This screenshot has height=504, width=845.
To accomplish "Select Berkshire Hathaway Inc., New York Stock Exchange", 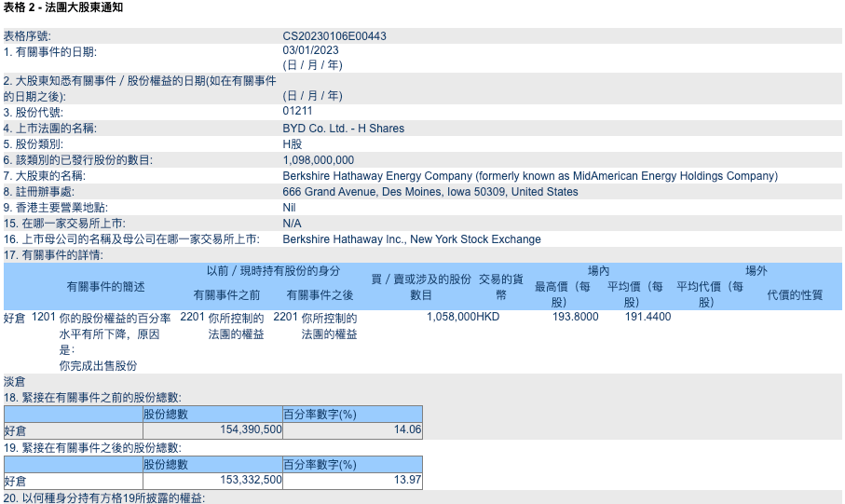I will click(412, 239).
